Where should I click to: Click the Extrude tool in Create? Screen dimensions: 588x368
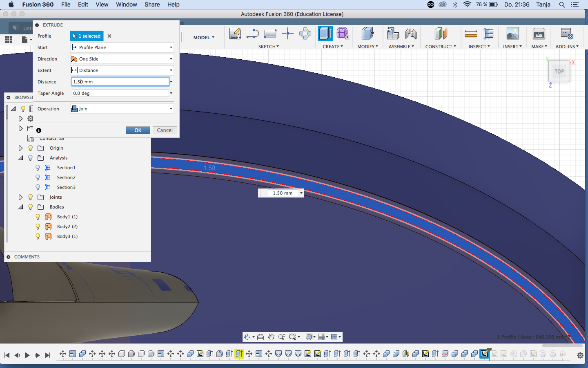(x=325, y=34)
